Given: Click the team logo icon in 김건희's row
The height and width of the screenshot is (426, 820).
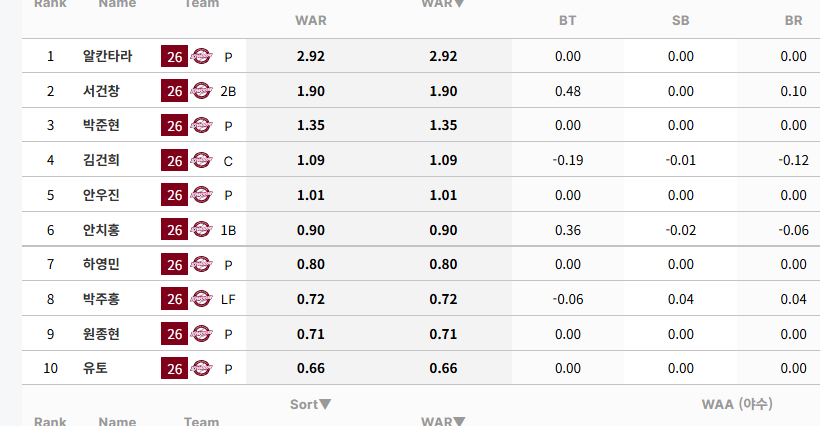Looking at the screenshot, I should [x=201, y=160].
